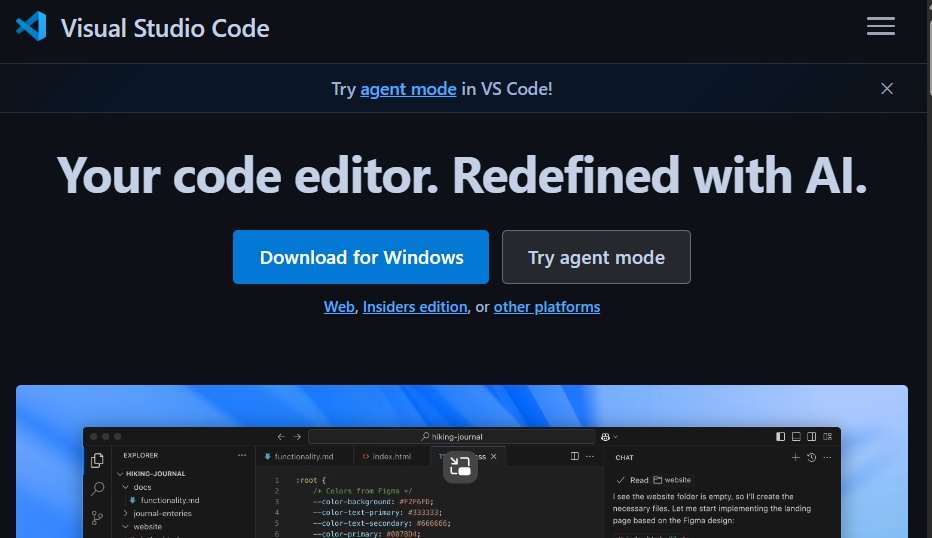Click the #666666 color value in code
Viewport: 932px width, 538px height.
pyautogui.click(x=433, y=524)
